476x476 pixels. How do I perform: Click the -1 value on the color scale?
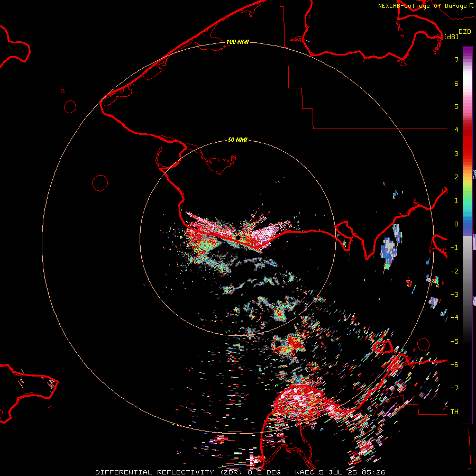(x=454, y=248)
